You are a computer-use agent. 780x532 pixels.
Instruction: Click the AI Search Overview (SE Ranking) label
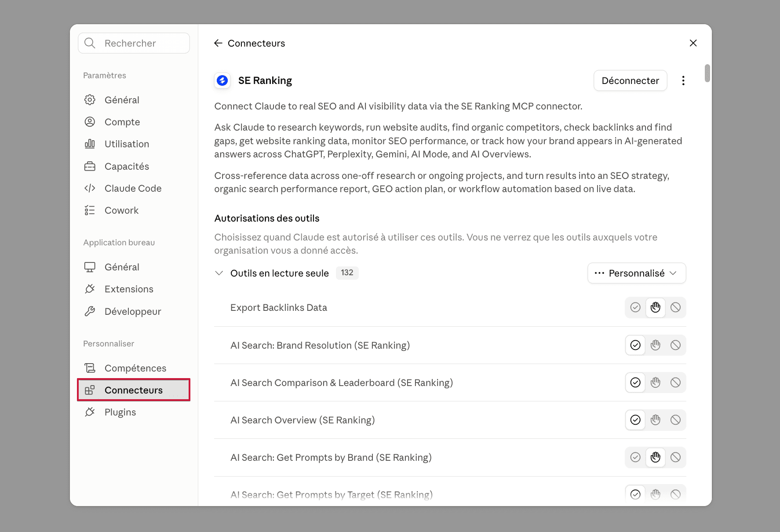click(x=303, y=420)
